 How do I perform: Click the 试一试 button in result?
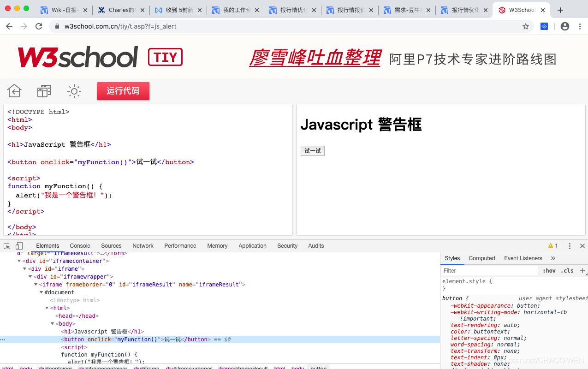pos(313,151)
